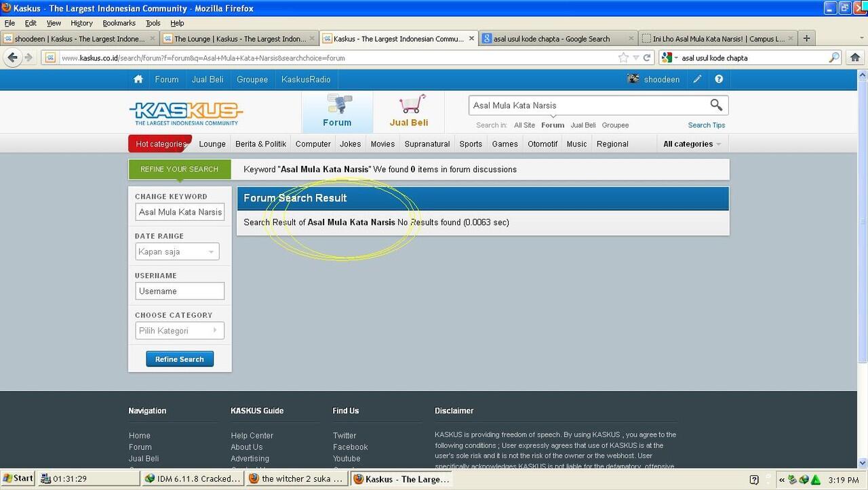This screenshot has height=490, width=868.
Task: Open the 01:31:29 taskbar item
Action: tap(89, 479)
